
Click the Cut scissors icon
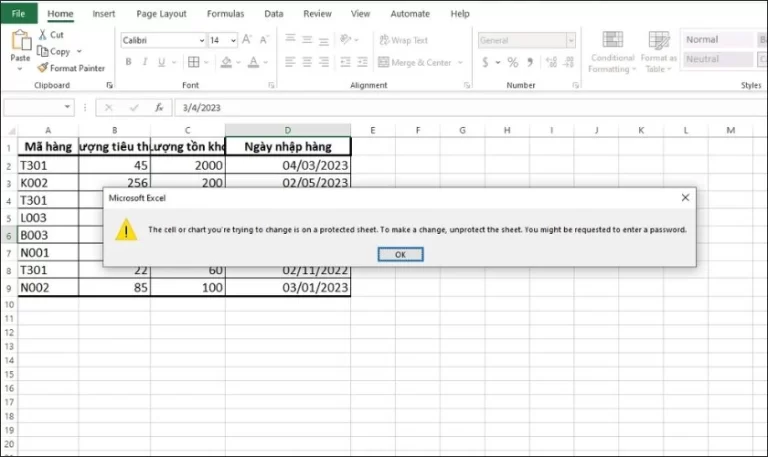43,34
